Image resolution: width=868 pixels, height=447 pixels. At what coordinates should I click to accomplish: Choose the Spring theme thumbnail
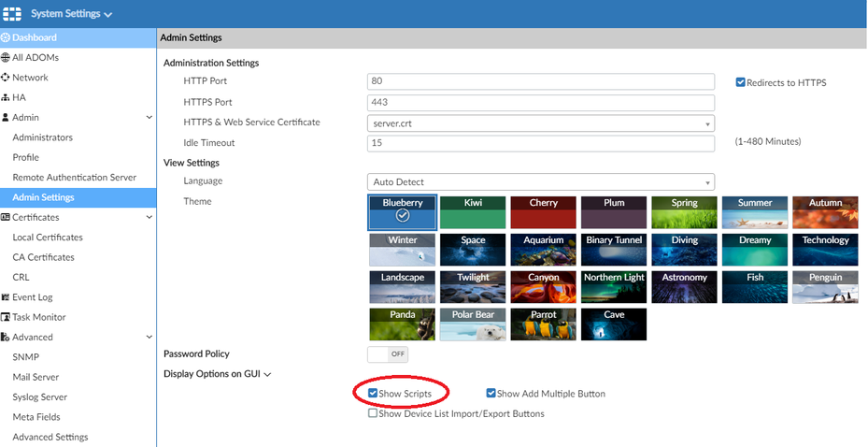684,212
